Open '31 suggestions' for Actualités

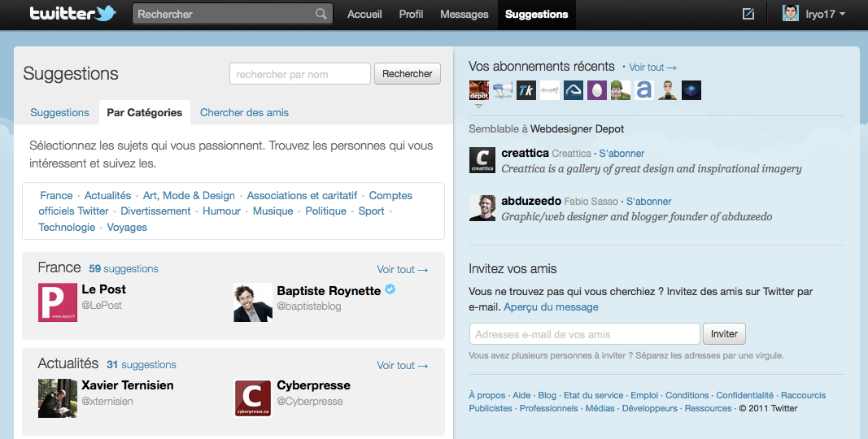pyautogui.click(x=142, y=364)
